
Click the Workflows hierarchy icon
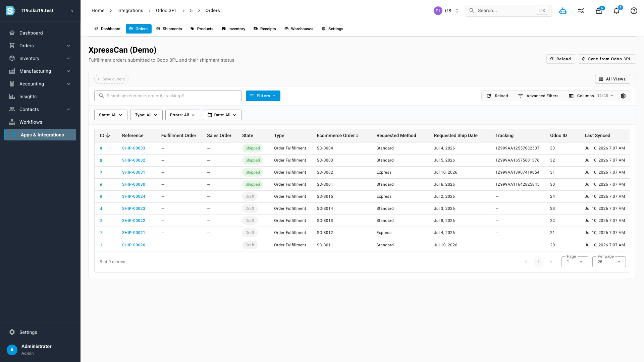(x=12, y=122)
